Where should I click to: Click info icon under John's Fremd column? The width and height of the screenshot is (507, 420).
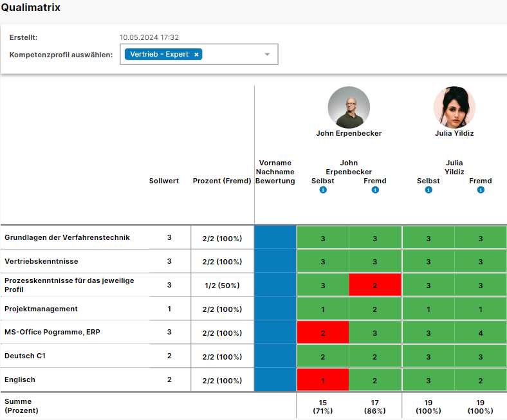(x=375, y=190)
